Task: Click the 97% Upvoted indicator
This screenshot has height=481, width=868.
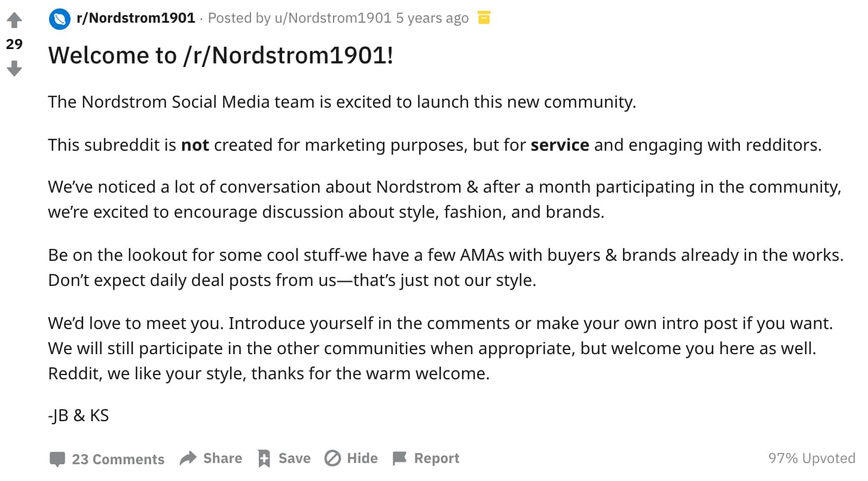Action: pos(812,458)
